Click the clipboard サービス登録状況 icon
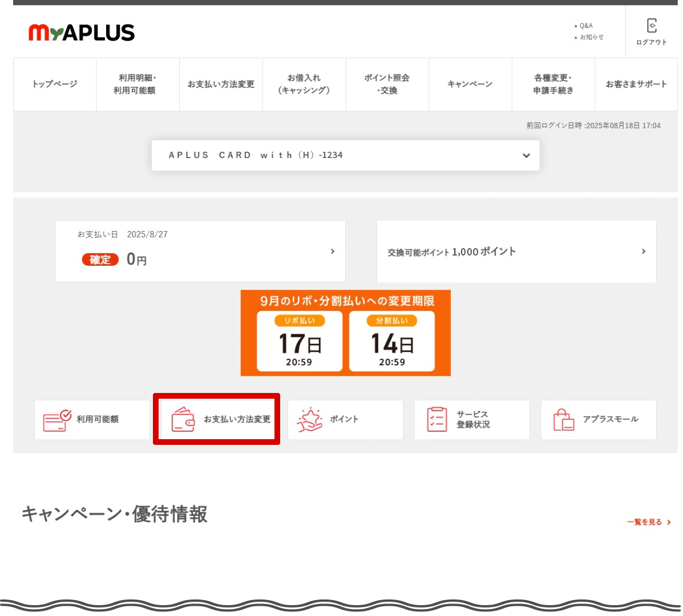 tap(437, 419)
